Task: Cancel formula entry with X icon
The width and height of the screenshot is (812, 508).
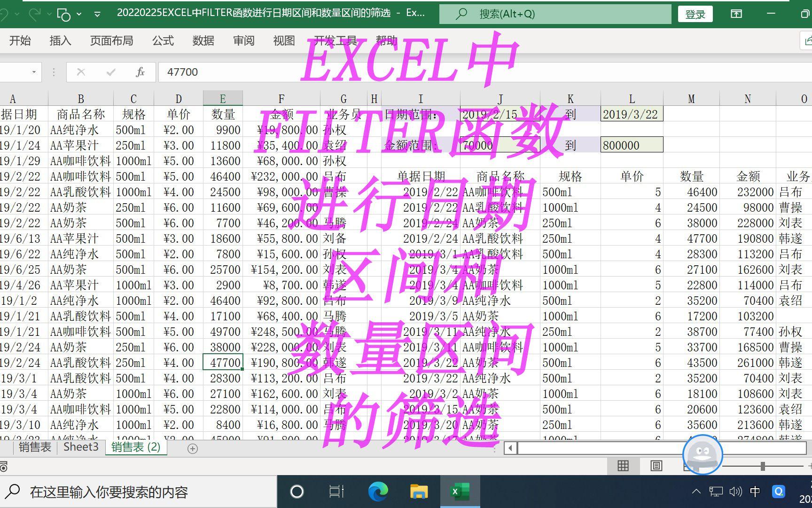Action: pyautogui.click(x=81, y=72)
